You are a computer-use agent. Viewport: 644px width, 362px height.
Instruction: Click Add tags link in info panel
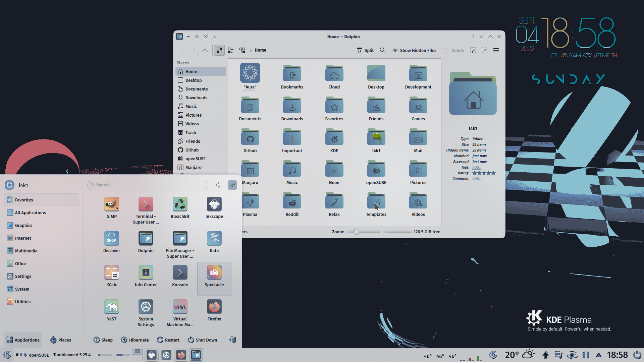pos(477,167)
